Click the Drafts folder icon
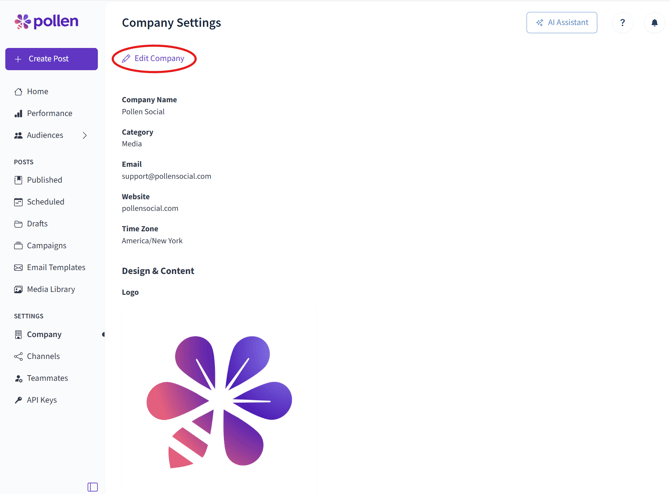The width and height of the screenshot is (670, 494). pyautogui.click(x=18, y=224)
